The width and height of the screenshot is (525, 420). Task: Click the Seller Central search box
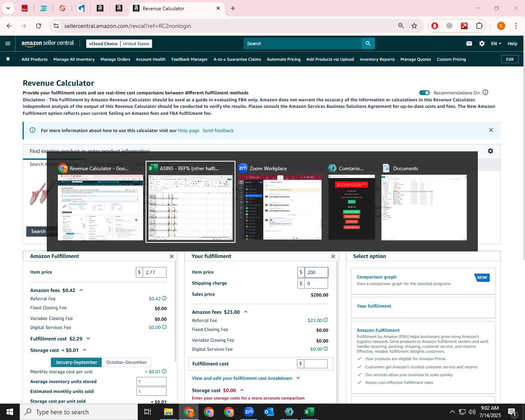click(x=303, y=43)
